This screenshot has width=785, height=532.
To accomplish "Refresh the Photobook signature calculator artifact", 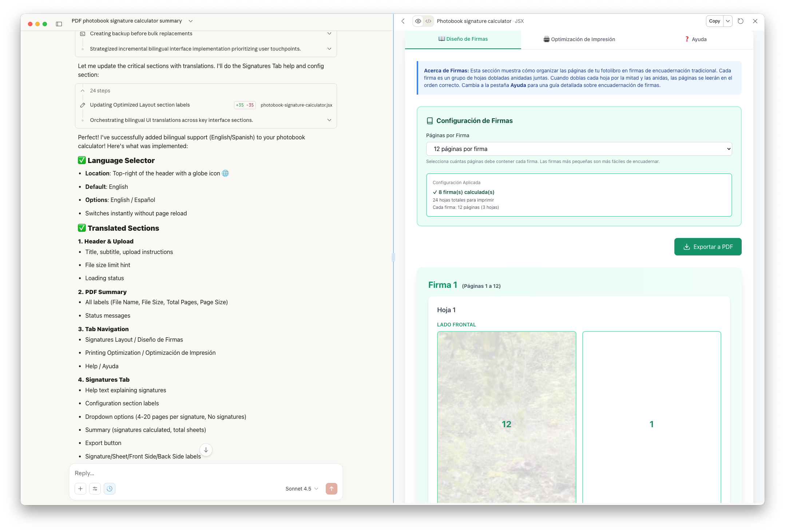I will [x=741, y=21].
